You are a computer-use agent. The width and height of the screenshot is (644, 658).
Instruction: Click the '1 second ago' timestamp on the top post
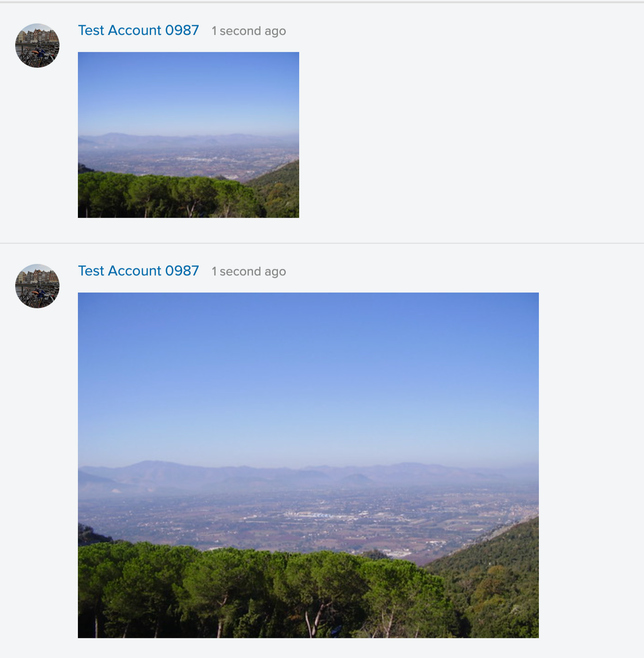tap(248, 31)
